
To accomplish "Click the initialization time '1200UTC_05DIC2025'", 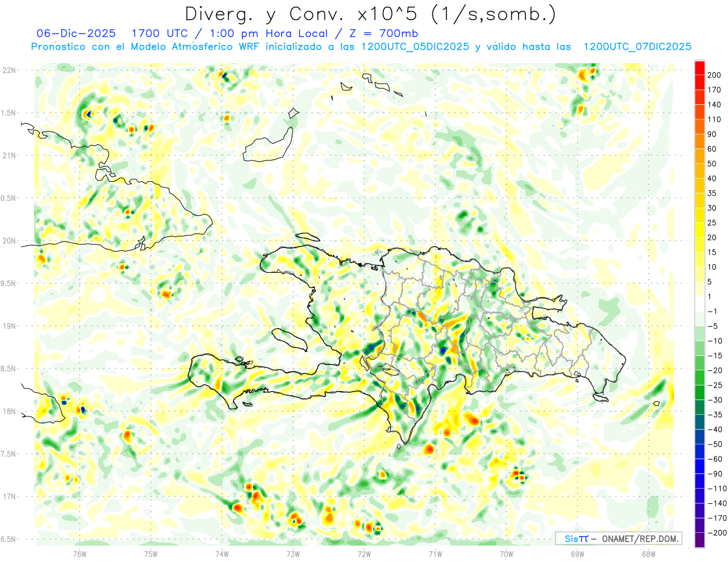I will click(415, 47).
